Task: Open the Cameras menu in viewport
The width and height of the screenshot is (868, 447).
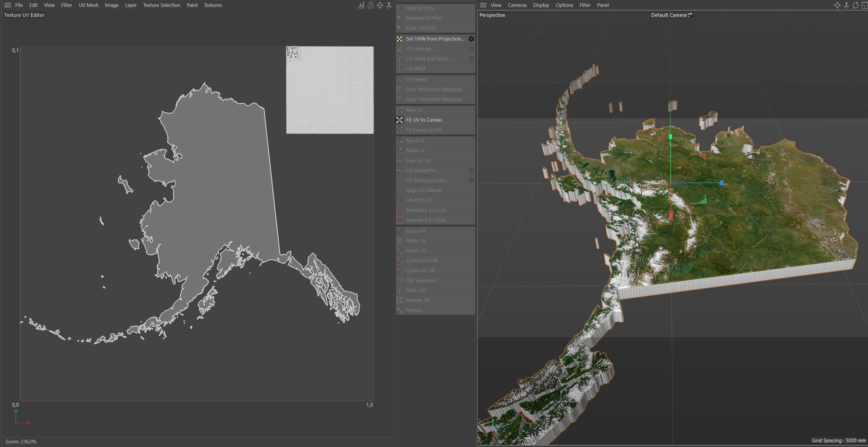Action: tap(517, 5)
